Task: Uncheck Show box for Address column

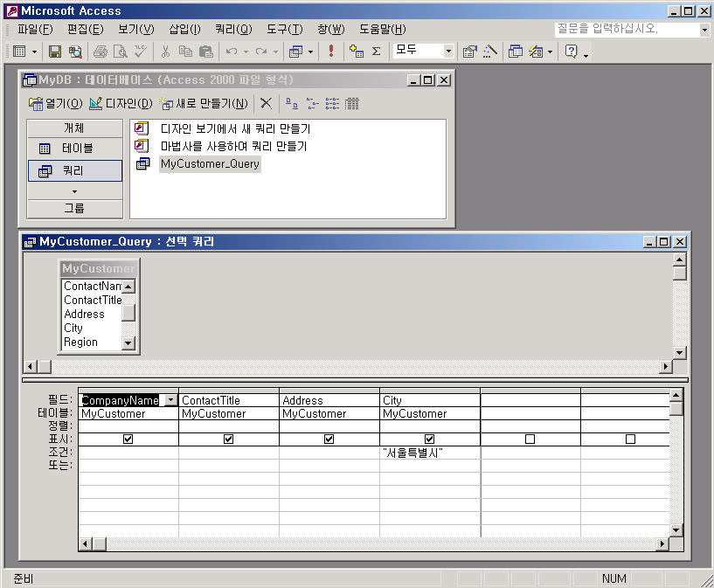Action: [x=329, y=439]
